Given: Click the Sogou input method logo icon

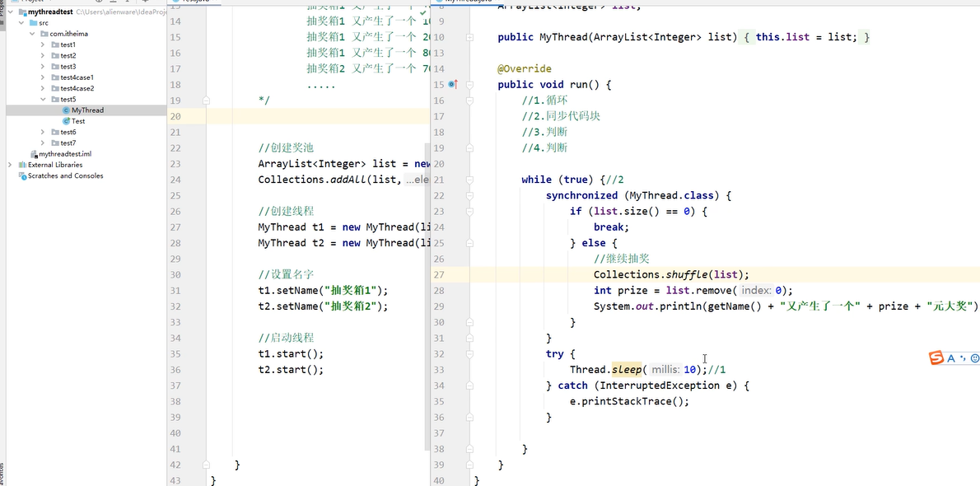Looking at the screenshot, I should point(936,357).
